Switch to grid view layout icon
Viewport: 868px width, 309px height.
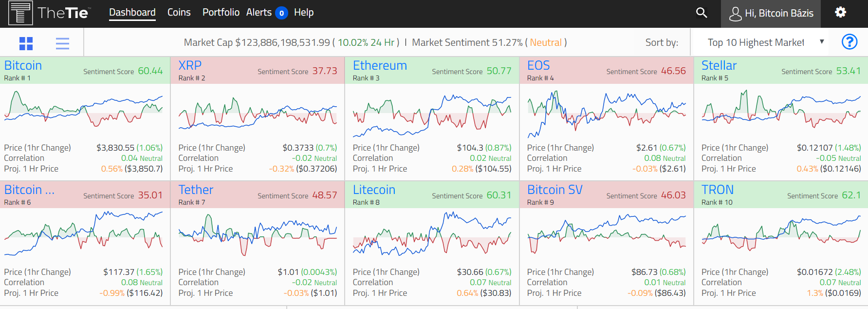(26, 43)
